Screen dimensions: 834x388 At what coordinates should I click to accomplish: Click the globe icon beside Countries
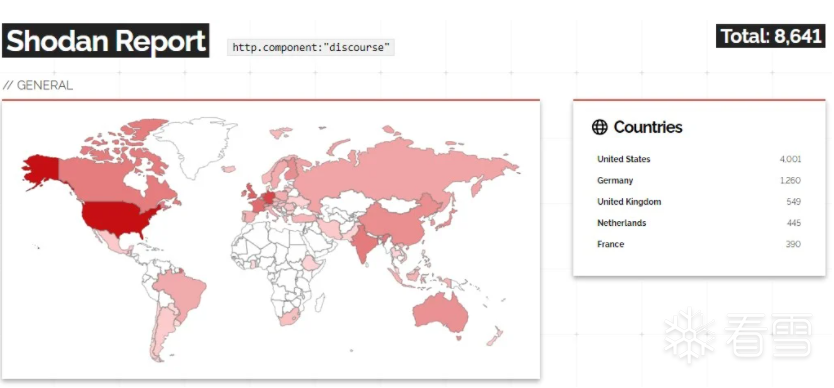tap(599, 127)
